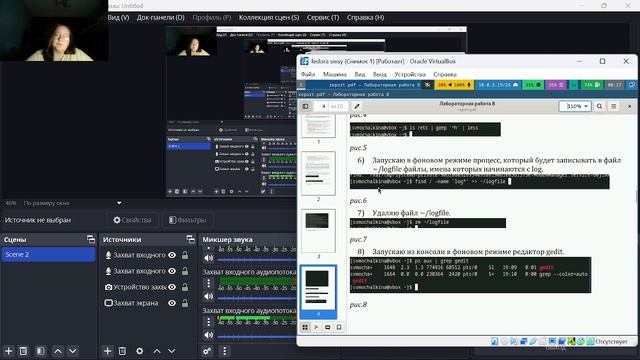Screen dimensions: 640x360
Task: Close the PDF viewer with its X button
Action: pyautogui.click(x=629, y=106)
